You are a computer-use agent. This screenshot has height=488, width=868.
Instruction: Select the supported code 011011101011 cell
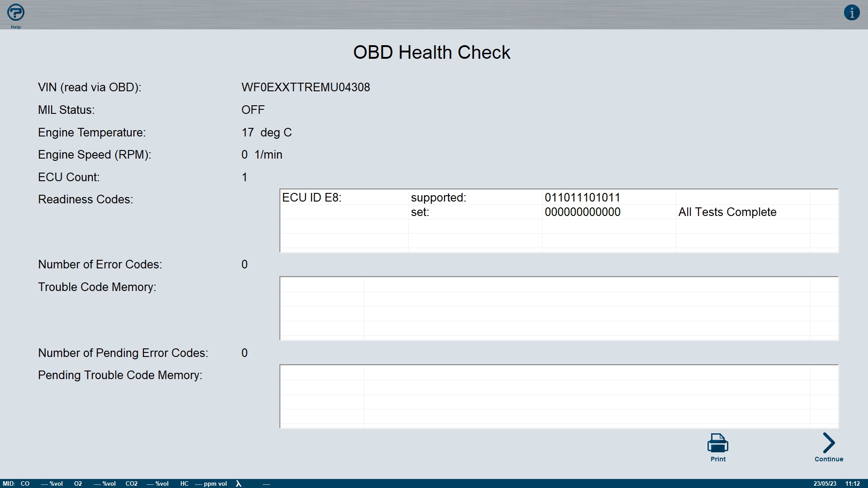click(x=582, y=197)
